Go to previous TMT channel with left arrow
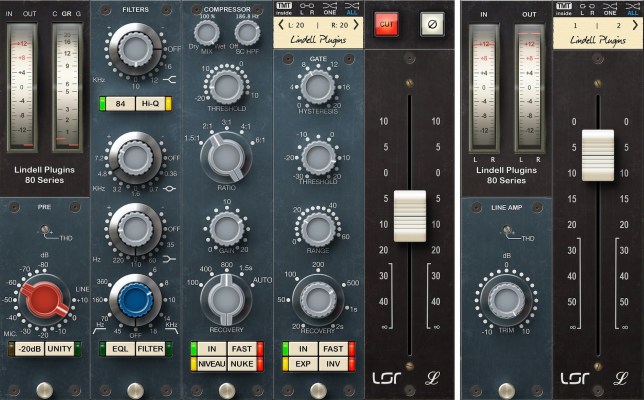This screenshot has width=644, height=400. tap(279, 23)
